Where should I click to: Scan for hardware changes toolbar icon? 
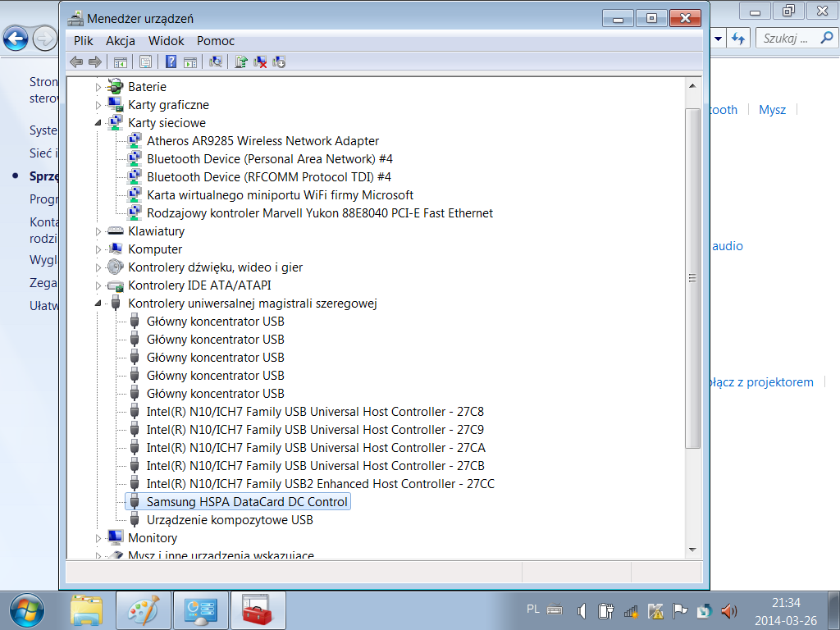point(216,62)
